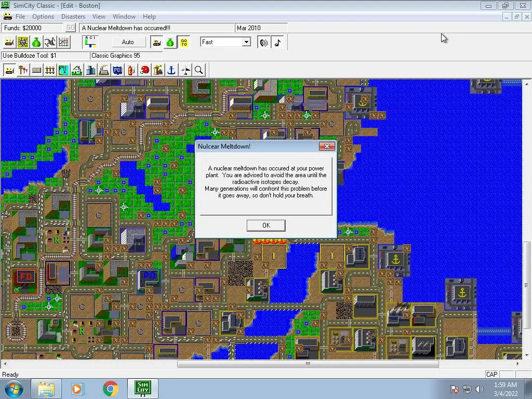Click the vertical map scrollbar thumb
Viewport: 532px width, 399px height.
point(526,285)
